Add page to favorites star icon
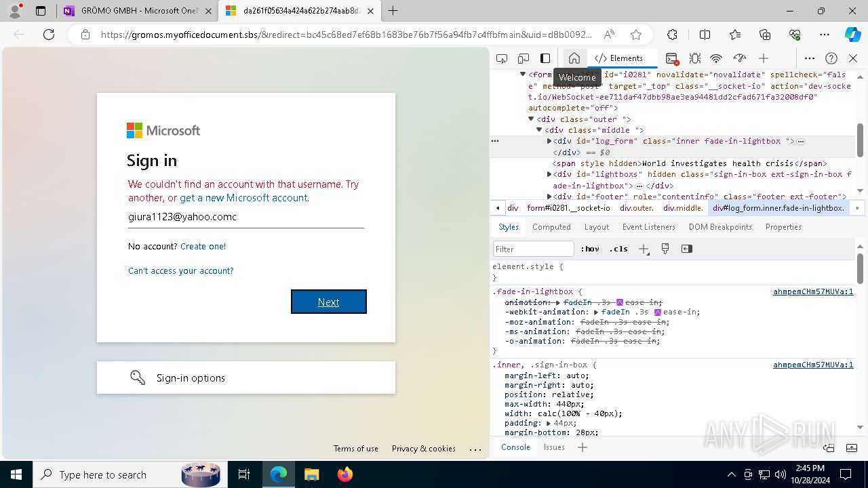The height and width of the screenshot is (488, 868). click(x=635, y=35)
